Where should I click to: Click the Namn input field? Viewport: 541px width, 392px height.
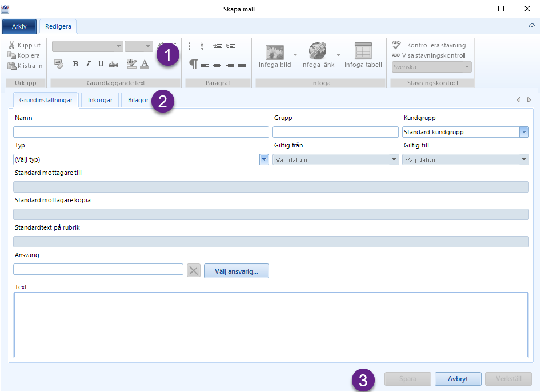[x=141, y=132]
